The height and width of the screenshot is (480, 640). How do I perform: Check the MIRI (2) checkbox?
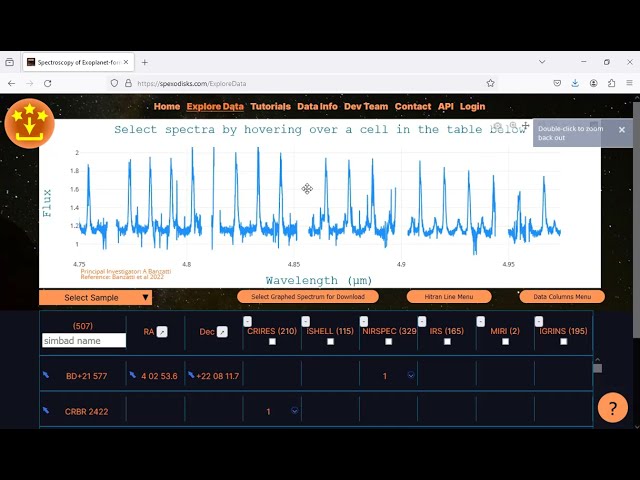coord(505,342)
